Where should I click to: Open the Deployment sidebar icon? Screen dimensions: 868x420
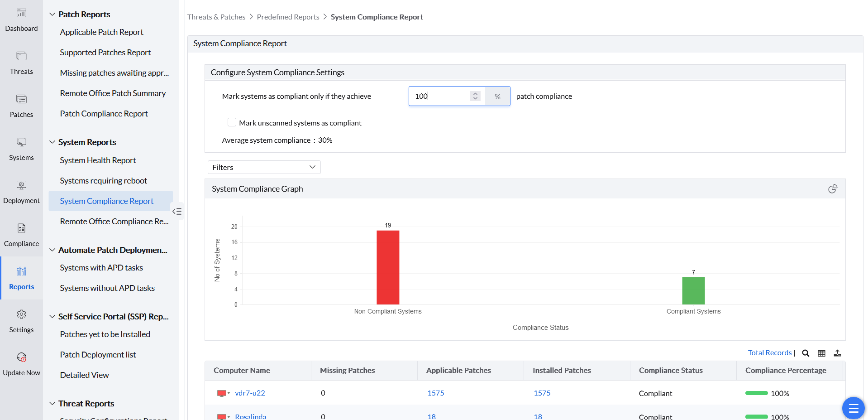pyautogui.click(x=21, y=186)
